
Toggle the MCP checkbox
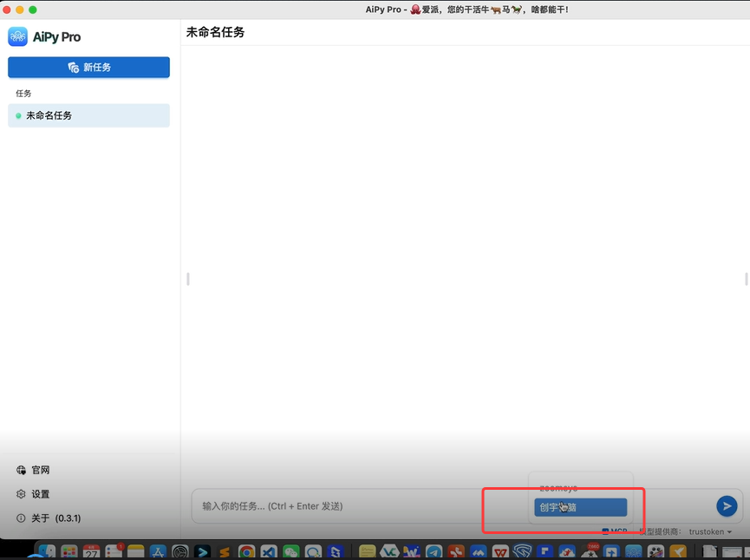(605, 531)
